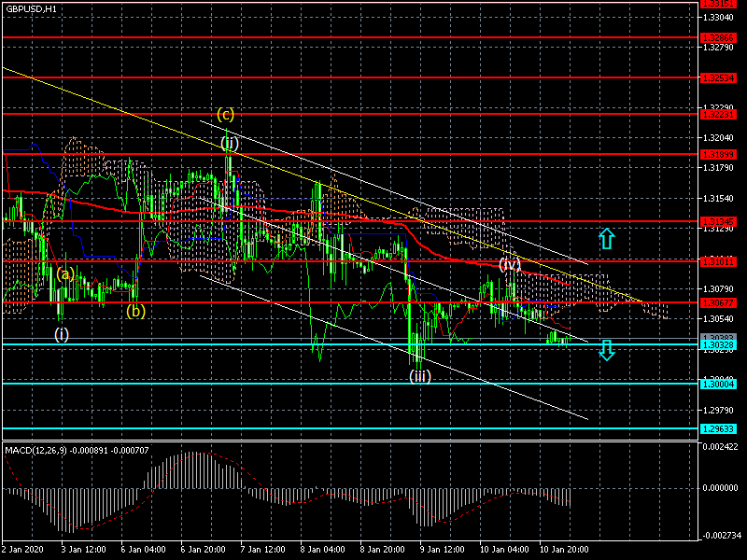Click the 10 Jan 20:00 time label
Viewport: 747px width, 560px height.
click(564, 549)
